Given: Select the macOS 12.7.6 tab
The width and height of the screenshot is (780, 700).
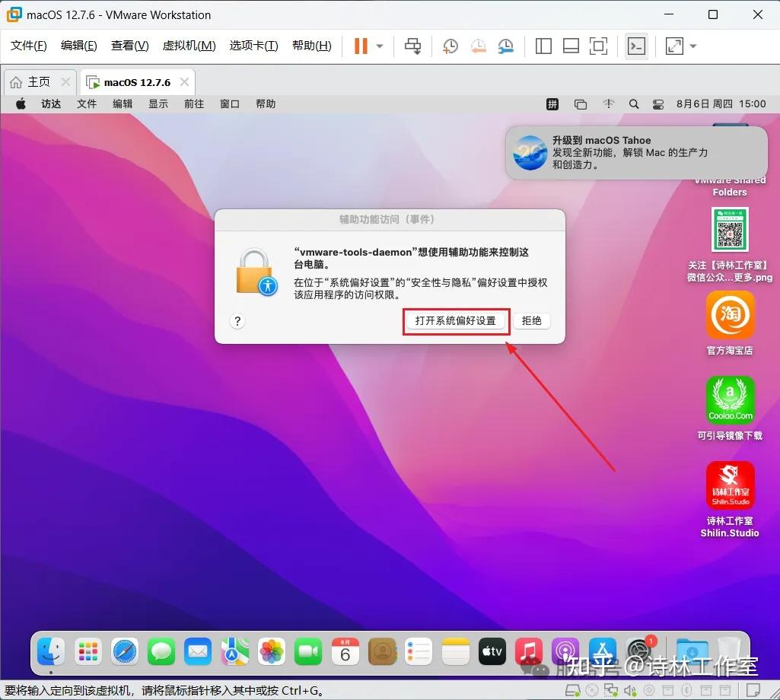Looking at the screenshot, I should click(x=137, y=83).
